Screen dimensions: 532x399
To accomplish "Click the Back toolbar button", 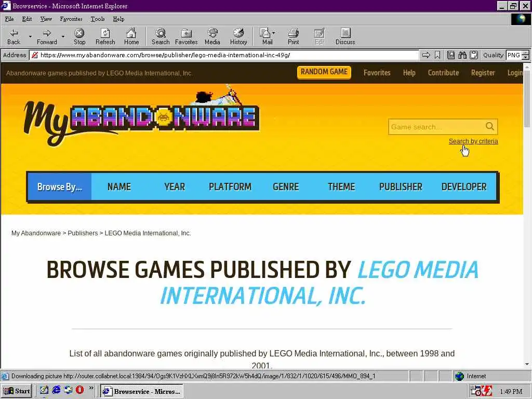I will (x=14, y=37).
